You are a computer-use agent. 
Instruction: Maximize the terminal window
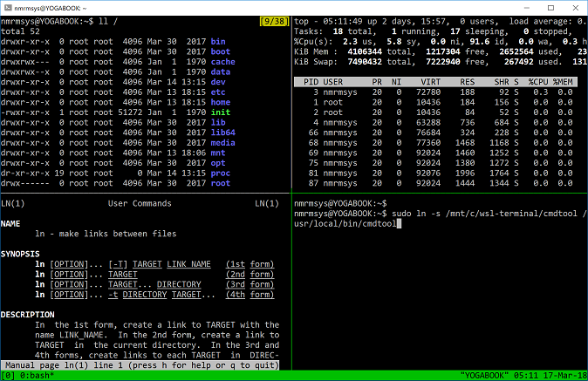coord(550,8)
